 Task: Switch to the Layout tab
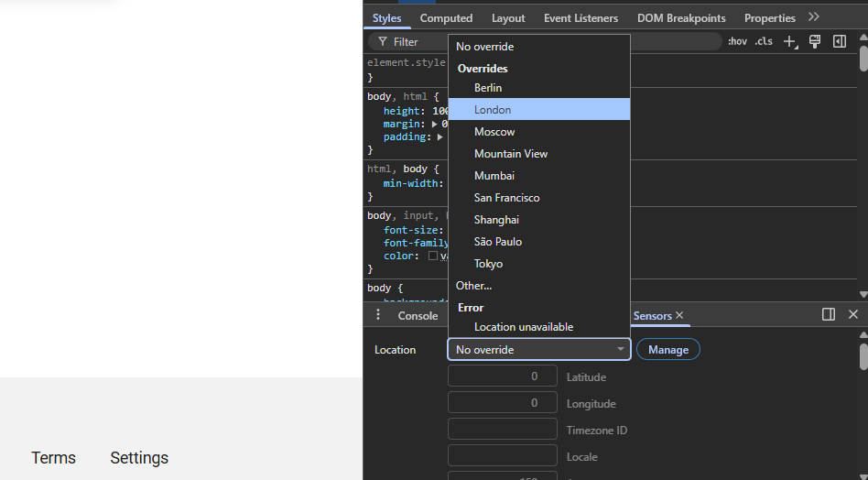click(x=508, y=18)
